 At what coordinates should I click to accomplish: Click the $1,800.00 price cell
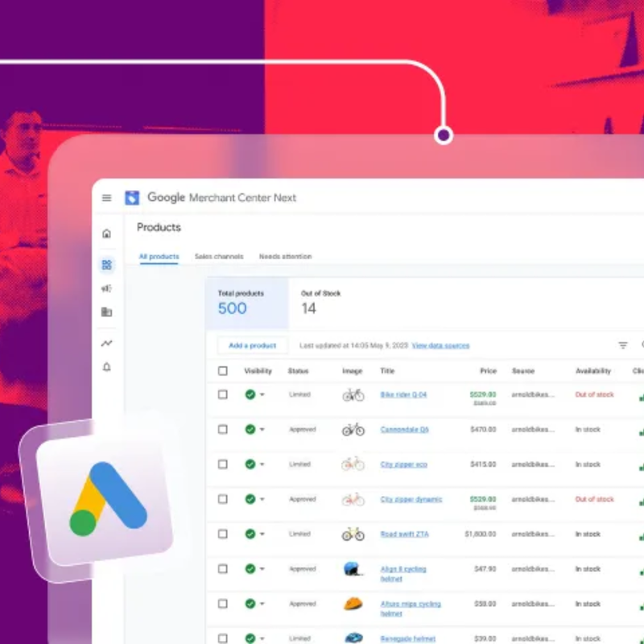481,535
